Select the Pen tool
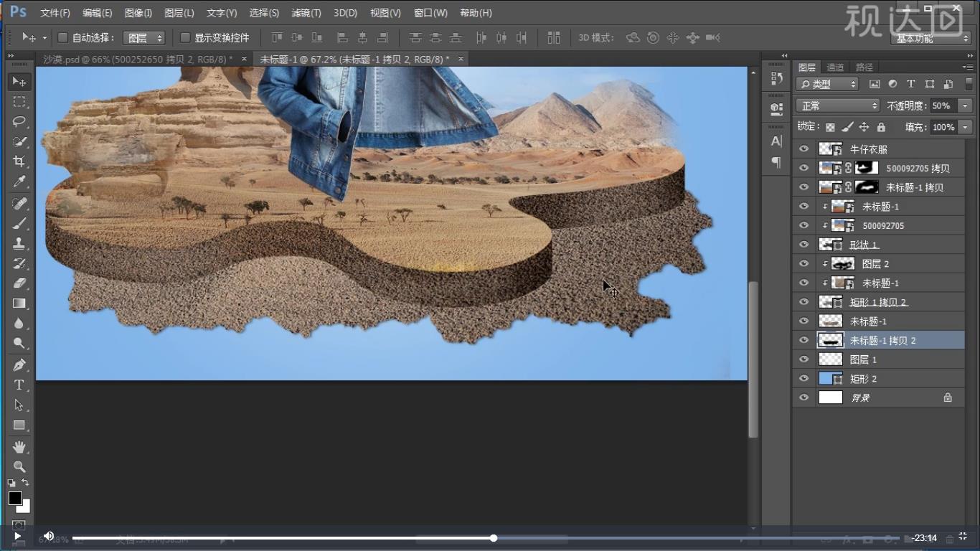This screenshot has width=980, height=551. (19, 364)
